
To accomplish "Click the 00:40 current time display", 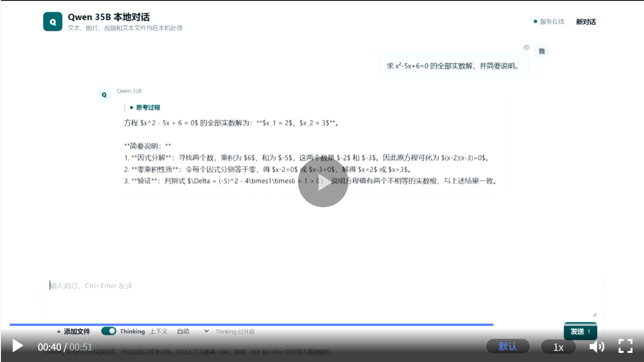I will (x=50, y=347).
